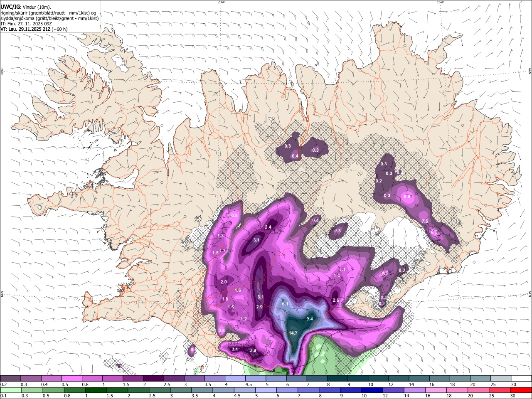Click the 6.1 value on the map

[x=285, y=304]
